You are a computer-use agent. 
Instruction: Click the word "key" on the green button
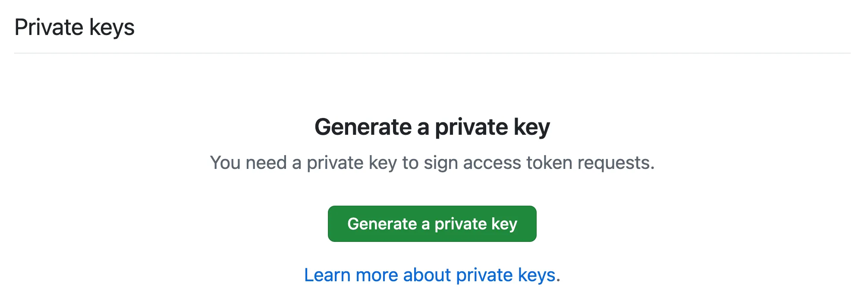(504, 224)
